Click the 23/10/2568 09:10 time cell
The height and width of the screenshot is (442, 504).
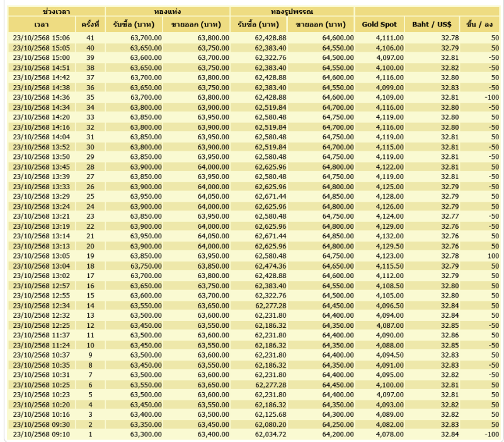(42, 434)
